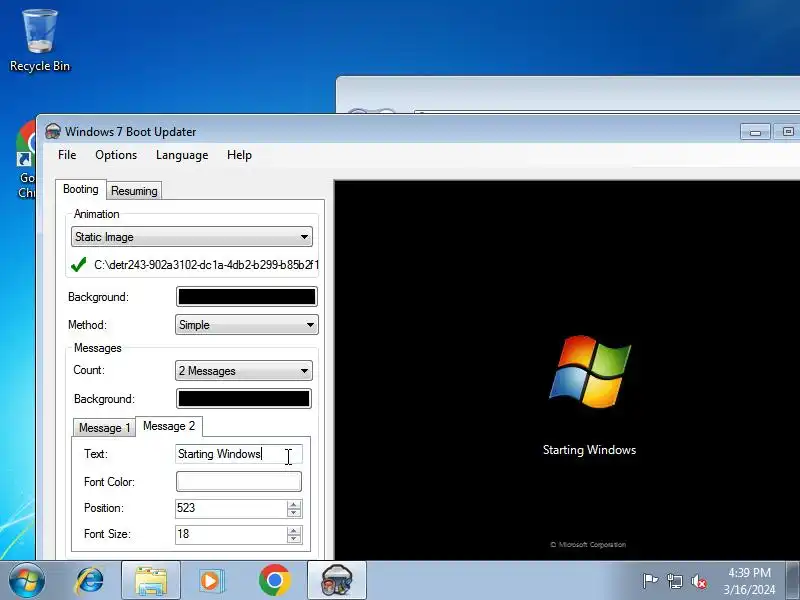Click Starting Windows text in boot preview
Viewport: 800px width, 600px height.
point(589,450)
